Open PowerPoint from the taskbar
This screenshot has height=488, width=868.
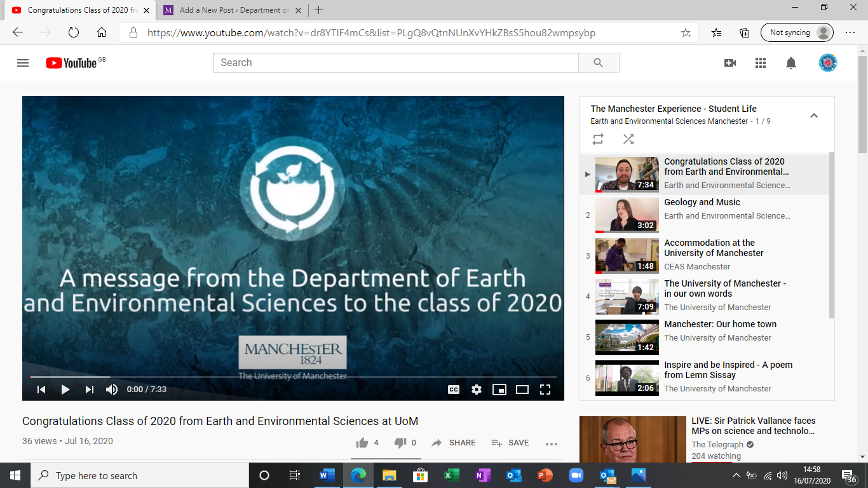(x=545, y=475)
